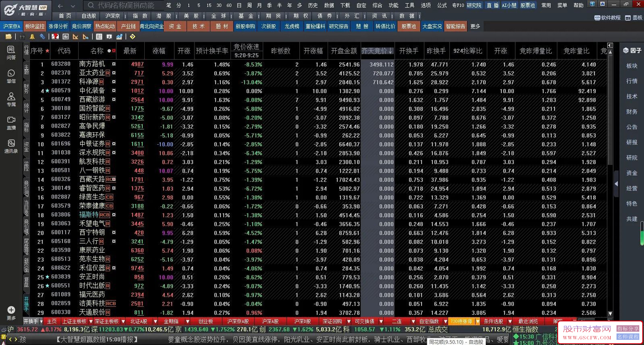The height and width of the screenshot is (345, 644).
Task: Click the green volume bar indicator at right edge
Action: pyautogui.click(x=642, y=233)
